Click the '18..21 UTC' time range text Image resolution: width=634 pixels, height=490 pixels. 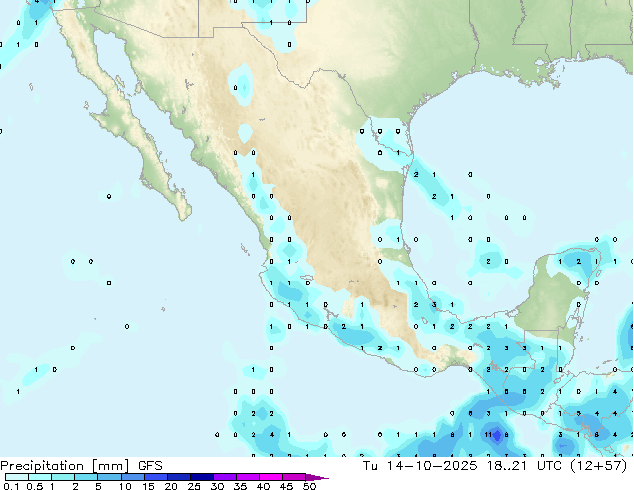(526, 465)
